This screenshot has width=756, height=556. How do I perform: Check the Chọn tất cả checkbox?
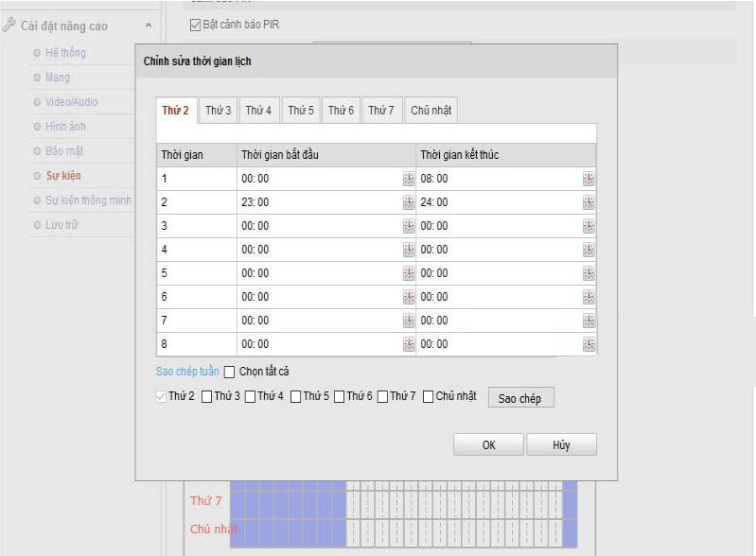[229, 373]
